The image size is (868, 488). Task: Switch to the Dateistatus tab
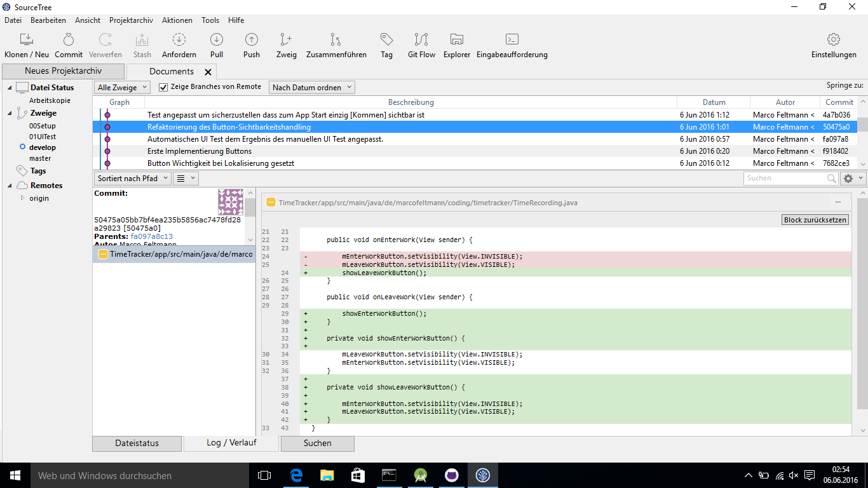[x=137, y=443]
